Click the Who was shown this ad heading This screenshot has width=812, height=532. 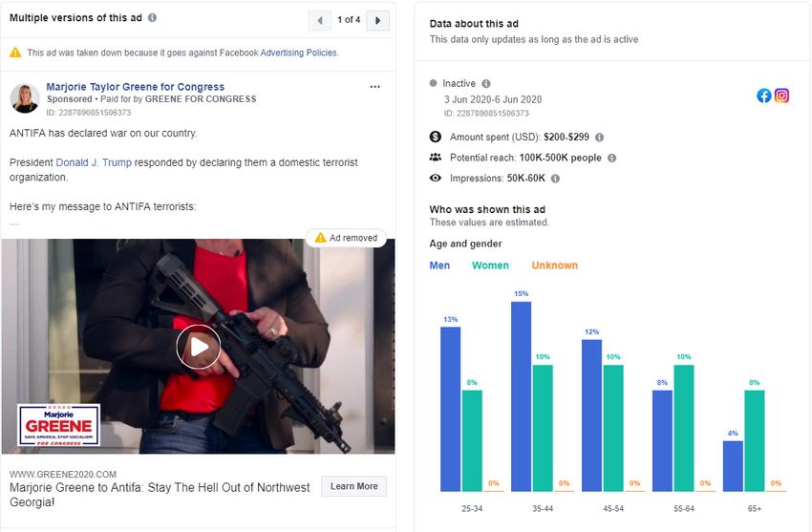487,209
